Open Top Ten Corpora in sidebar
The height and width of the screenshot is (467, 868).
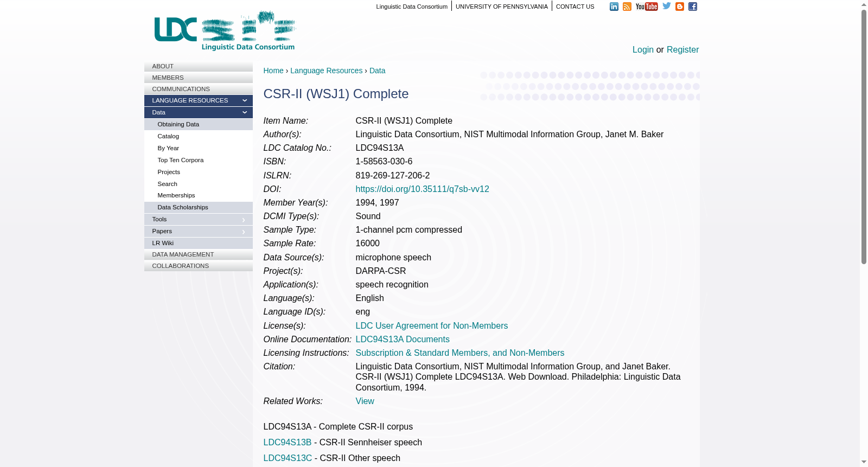[199, 160]
